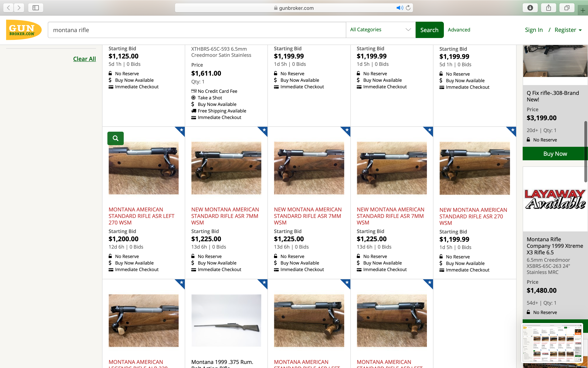Screen dimensions: 588x368
Task: Open the screenshot preview thumbnail in corner
Action: tap(552, 343)
